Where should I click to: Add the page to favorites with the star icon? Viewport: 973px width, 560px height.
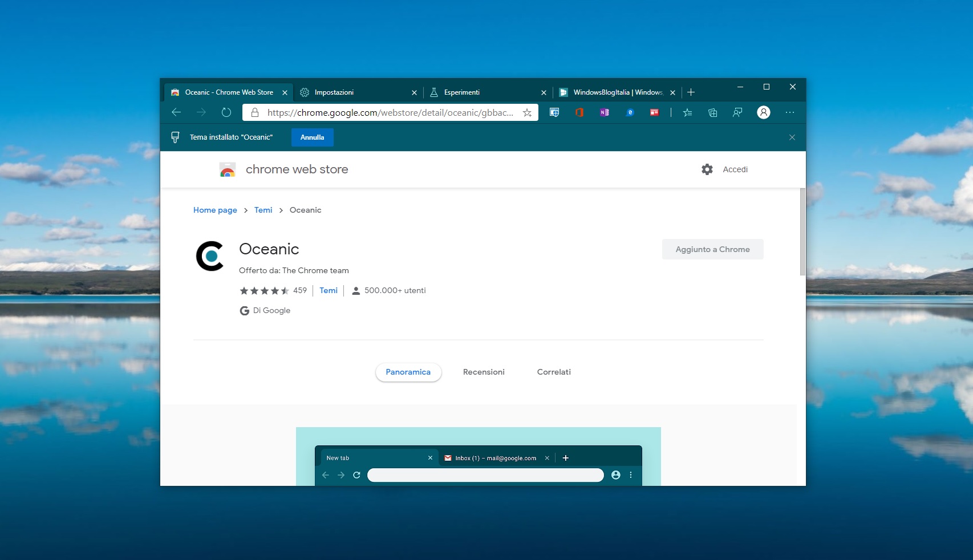coord(527,112)
